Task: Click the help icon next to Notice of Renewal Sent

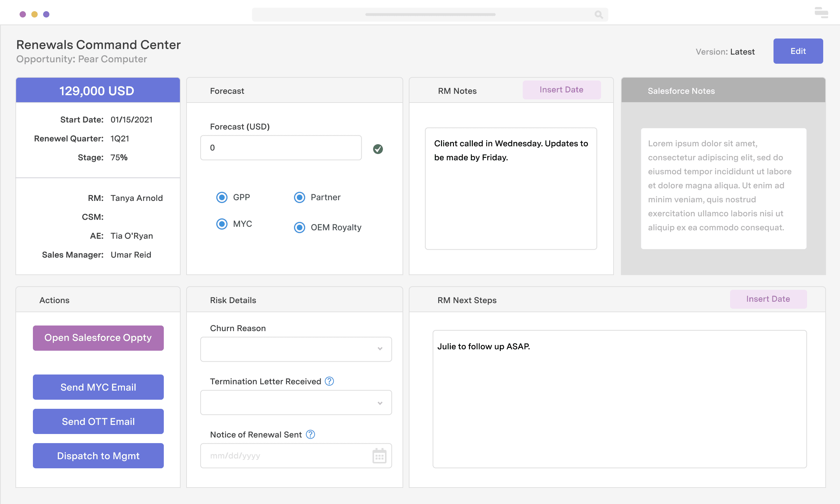Action: [310, 434]
